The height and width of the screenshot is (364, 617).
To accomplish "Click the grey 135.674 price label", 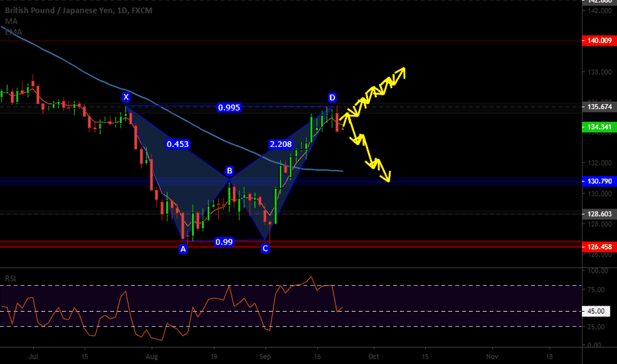I will (599, 107).
